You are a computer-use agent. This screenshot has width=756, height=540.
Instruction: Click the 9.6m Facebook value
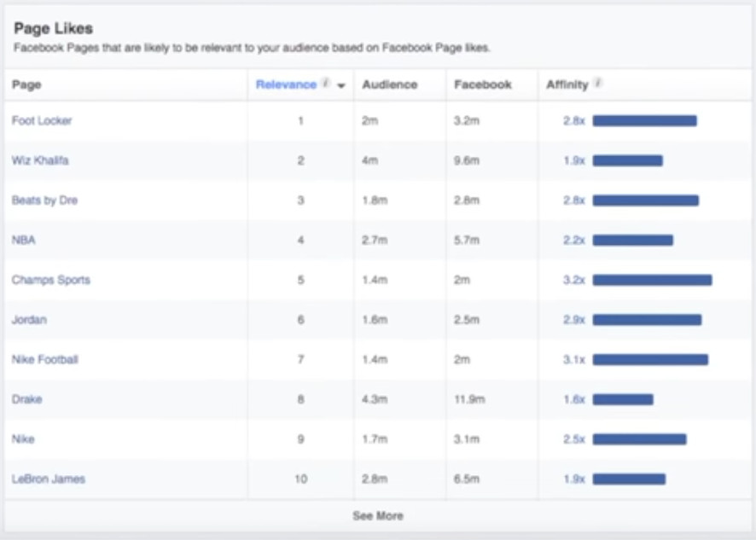[x=466, y=160]
